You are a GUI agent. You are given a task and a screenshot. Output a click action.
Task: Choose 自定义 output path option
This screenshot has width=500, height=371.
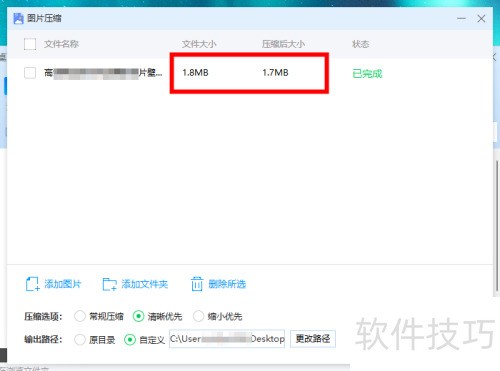[x=130, y=340]
